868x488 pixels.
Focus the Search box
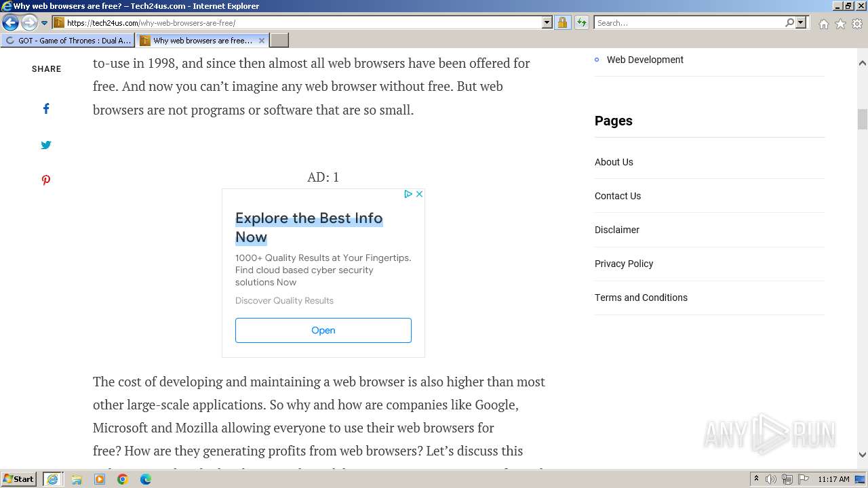(x=689, y=22)
